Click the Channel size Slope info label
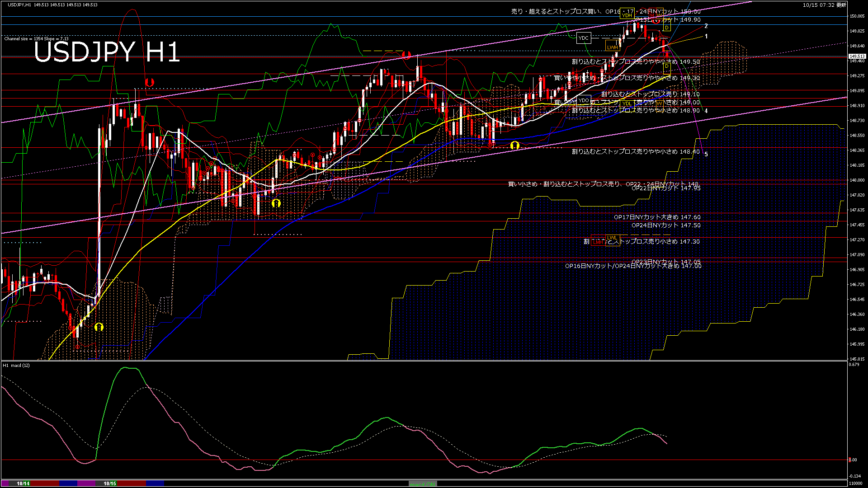 click(36, 39)
